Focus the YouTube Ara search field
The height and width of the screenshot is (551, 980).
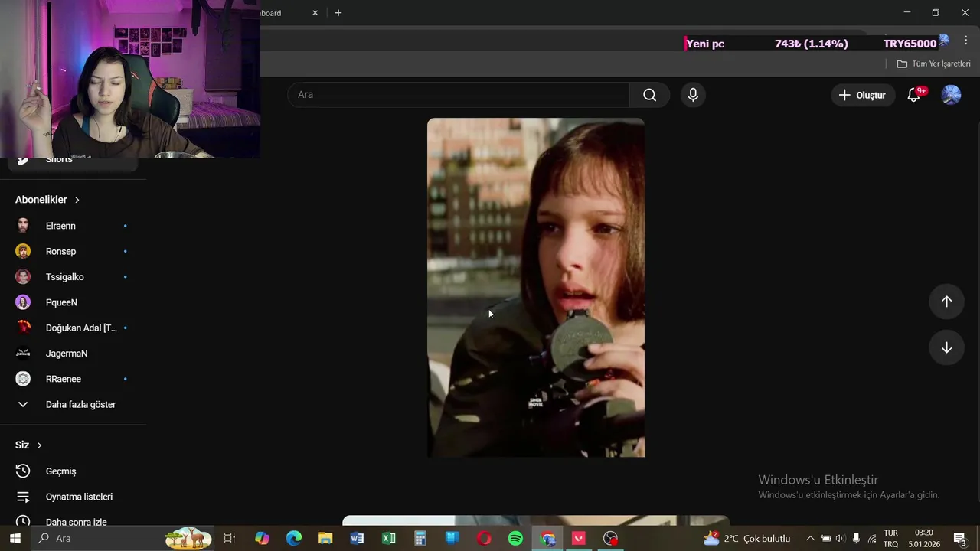pos(459,95)
